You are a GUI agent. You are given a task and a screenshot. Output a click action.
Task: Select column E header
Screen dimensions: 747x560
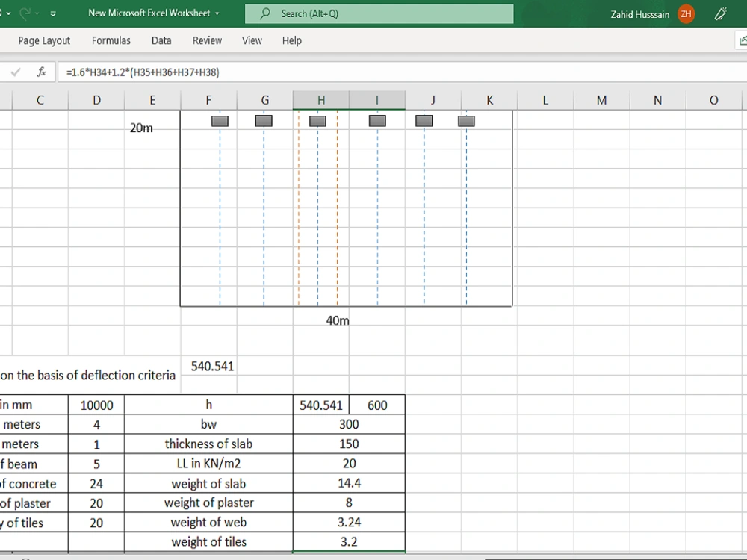(x=152, y=100)
